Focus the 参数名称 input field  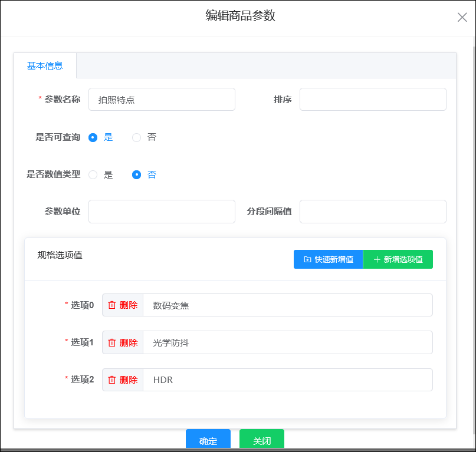tap(162, 100)
